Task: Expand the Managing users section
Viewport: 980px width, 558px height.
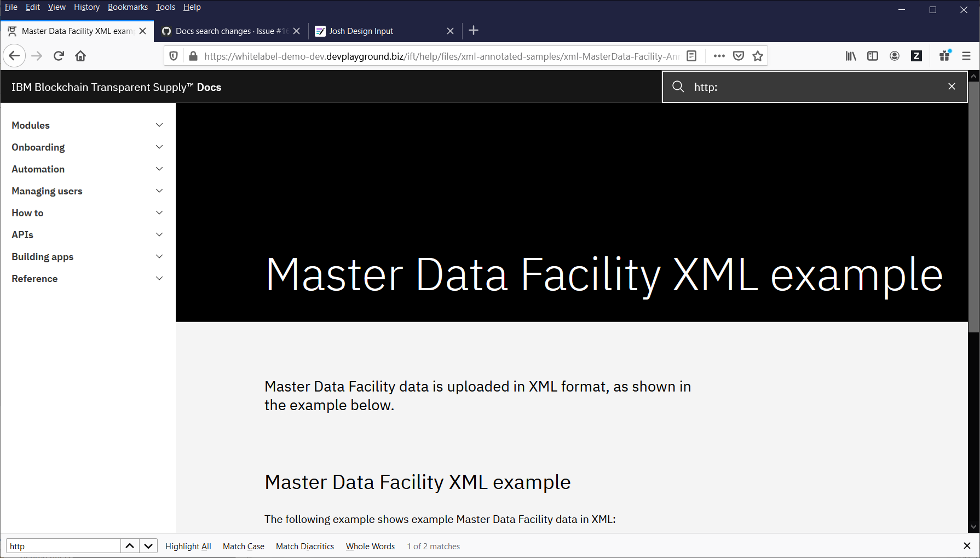Action: click(88, 191)
